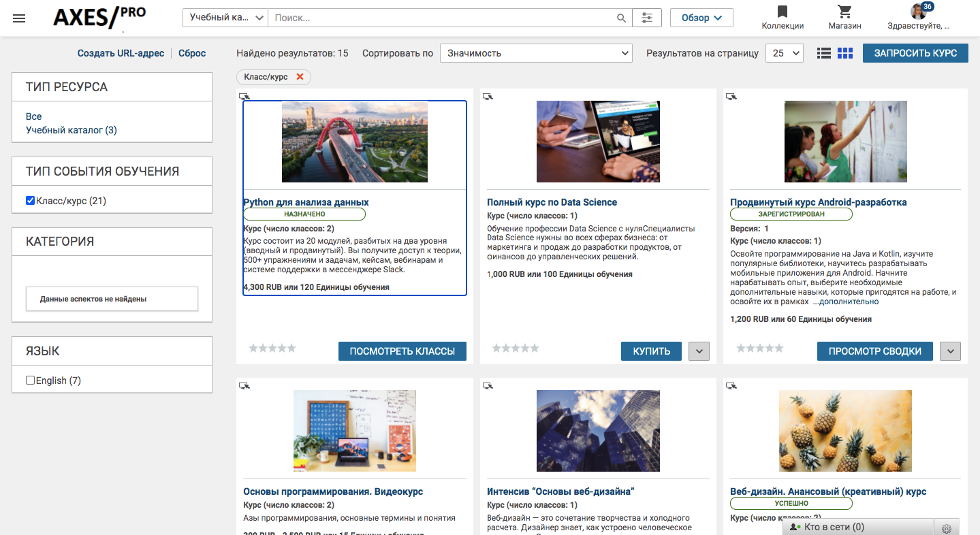980x535 pixels.
Task: Click the Сброс reset link
Action: (192, 53)
